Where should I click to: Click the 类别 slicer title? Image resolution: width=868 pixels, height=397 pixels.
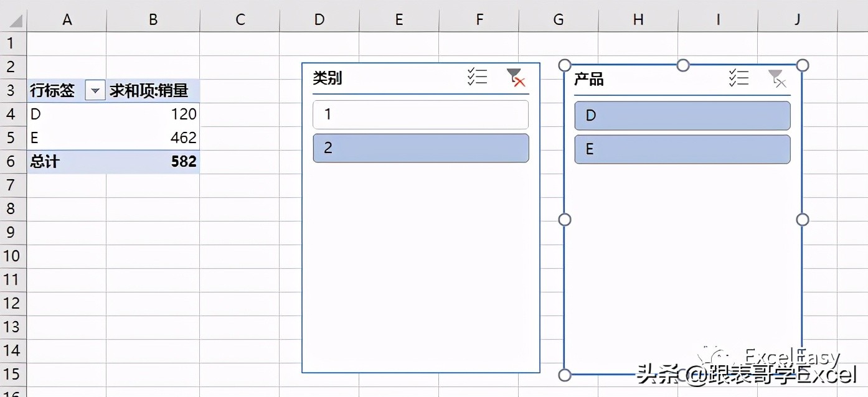[x=328, y=78]
